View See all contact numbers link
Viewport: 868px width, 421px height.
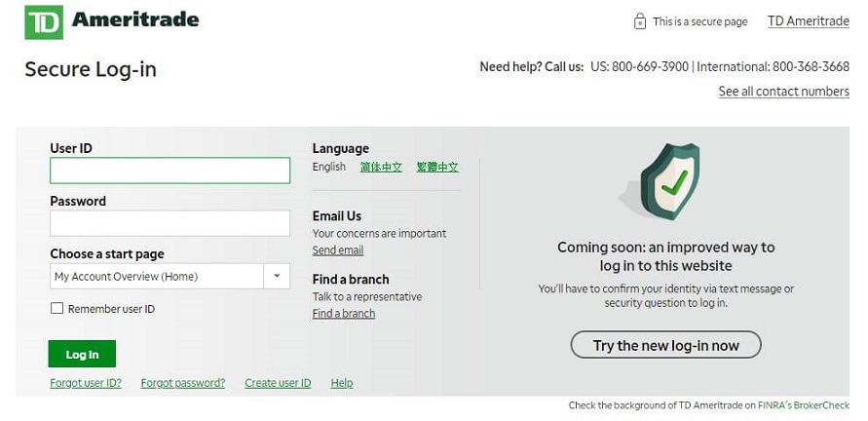(x=784, y=91)
